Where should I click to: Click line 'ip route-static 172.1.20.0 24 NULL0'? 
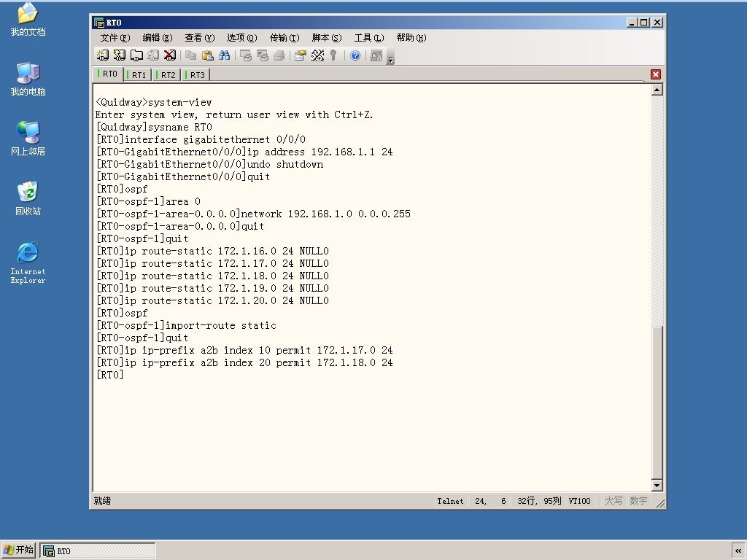click(212, 300)
